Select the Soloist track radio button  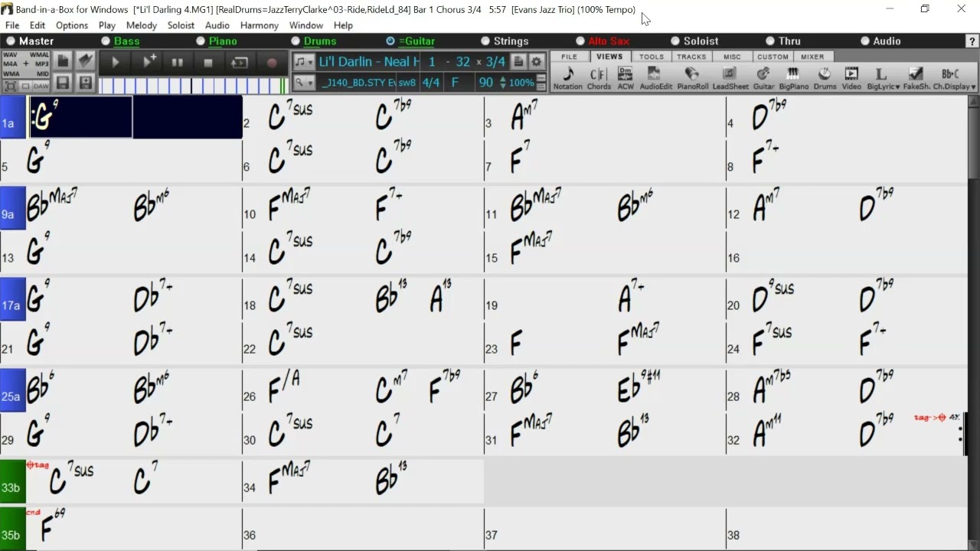675,41
